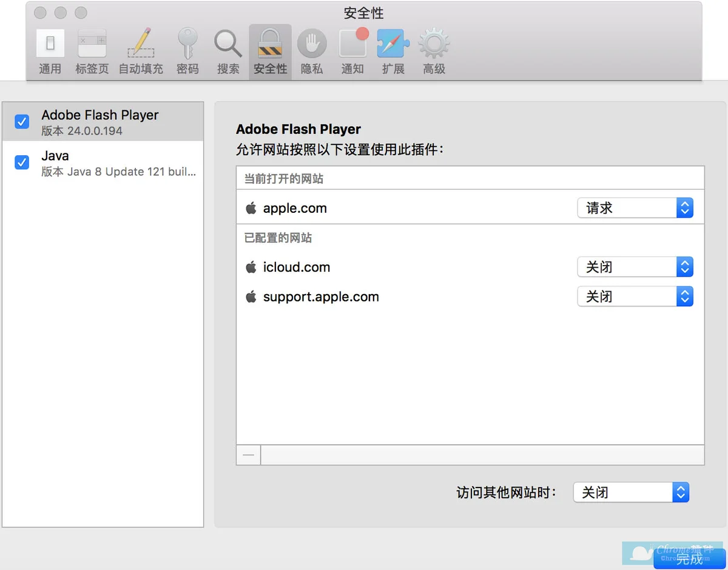This screenshot has height=570, width=728.
Task: Open the 关闭 dropdown for support.apple.com
Action: click(635, 297)
